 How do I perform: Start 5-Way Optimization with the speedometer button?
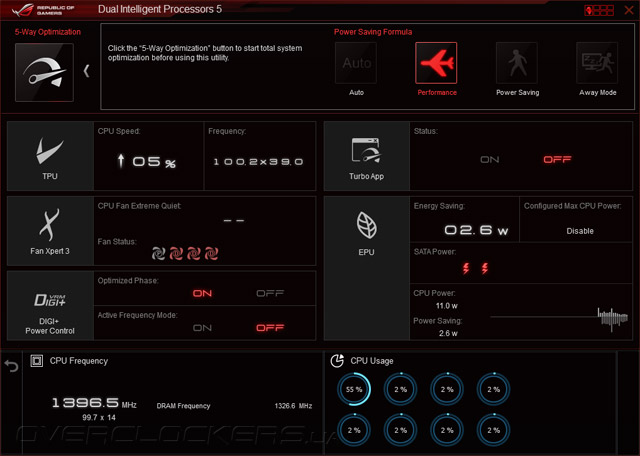click(x=44, y=72)
